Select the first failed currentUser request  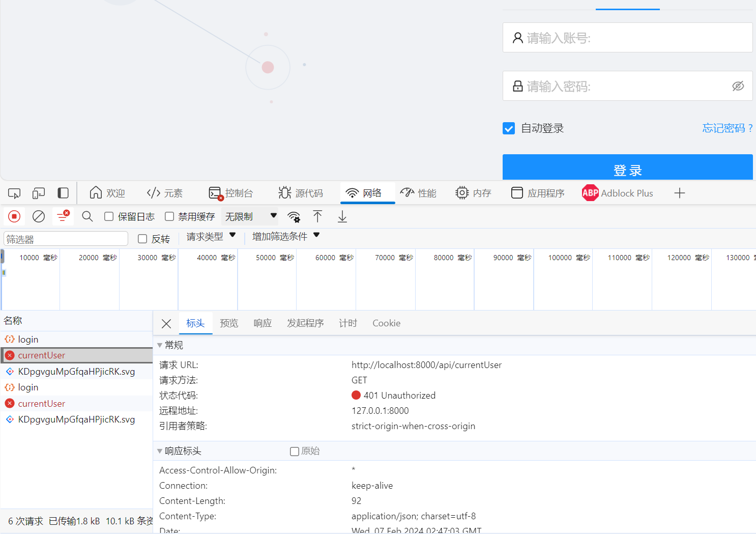point(41,355)
